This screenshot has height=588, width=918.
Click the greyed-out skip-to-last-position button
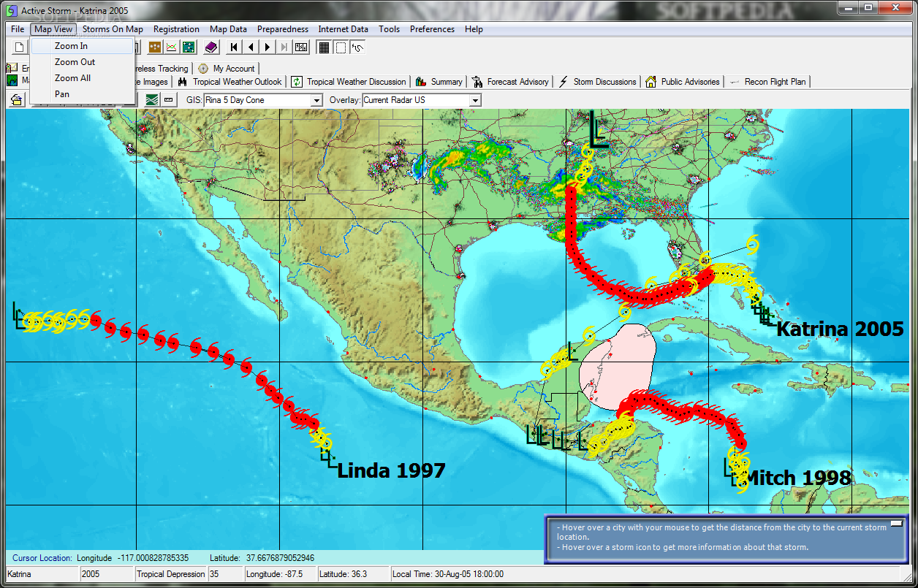(284, 47)
